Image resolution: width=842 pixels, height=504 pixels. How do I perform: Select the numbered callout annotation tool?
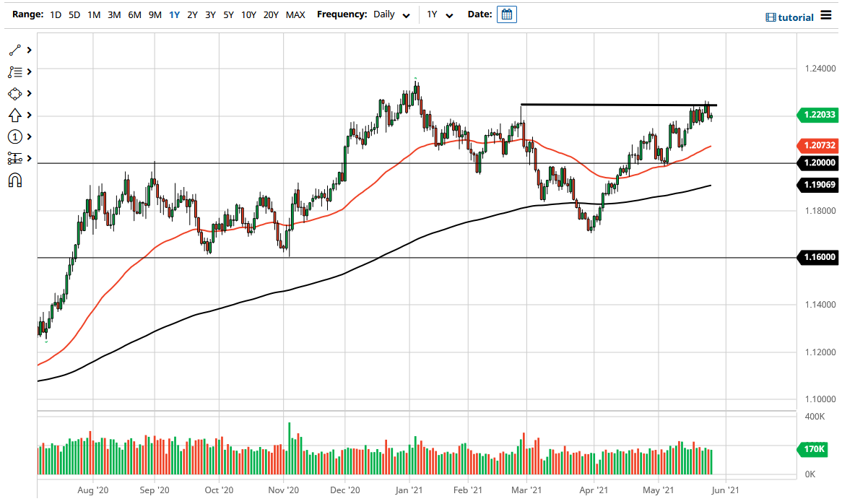14,136
